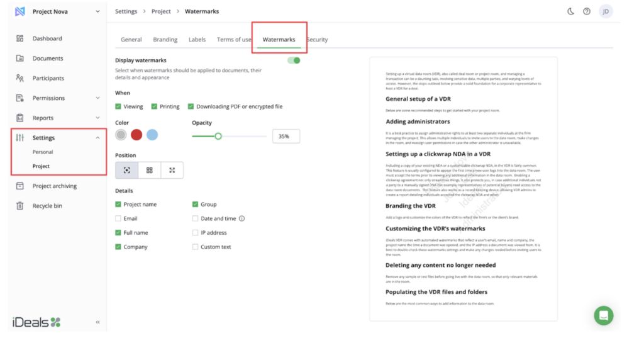Uncheck the Viewing checkbox
Viewport: 644px width, 338px height.
[x=118, y=106]
